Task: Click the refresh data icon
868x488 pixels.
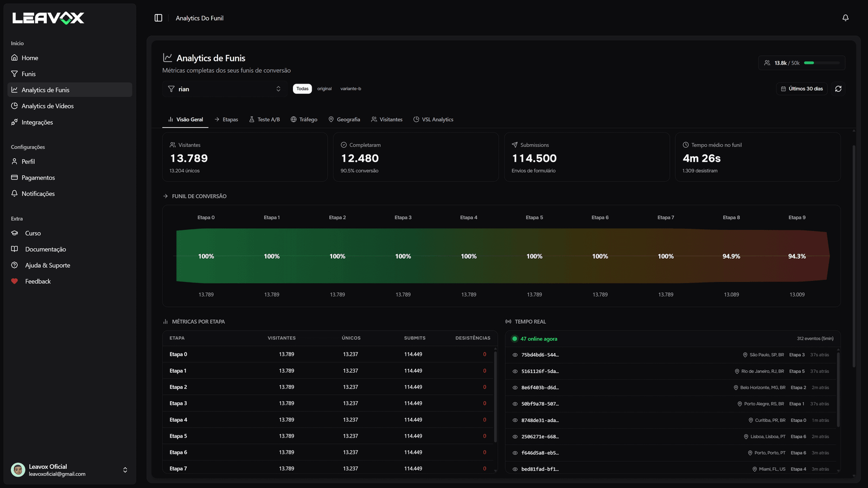Action: 838,89
